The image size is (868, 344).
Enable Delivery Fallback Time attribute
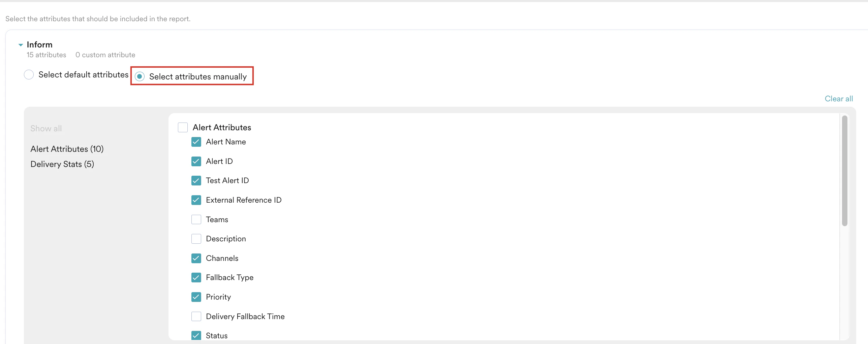pyautogui.click(x=196, y=316)
